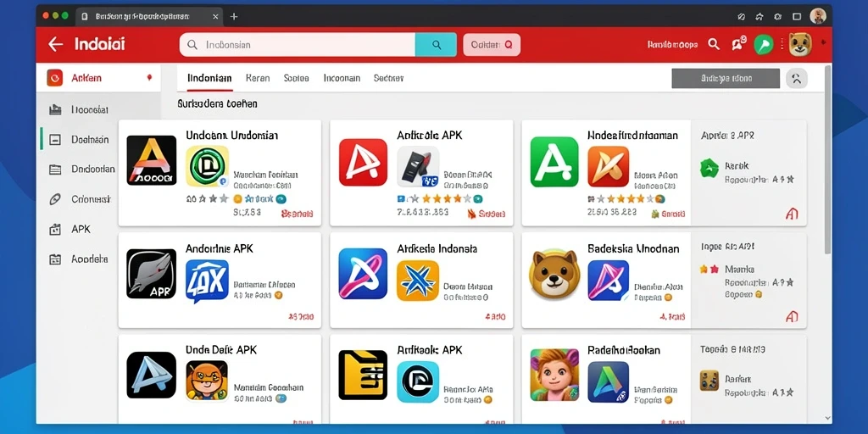Click the pink 'Ooiden' button
Viewport: 868px width, 434px height.
(492, 45)
